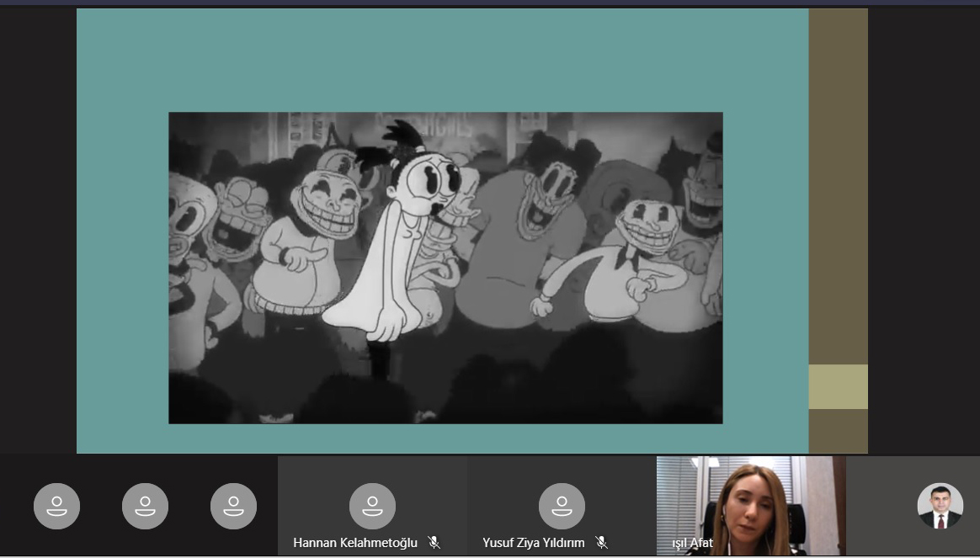Click the teal slide area below the video
The height and width of the screenshot is (558, 980).
point(442,438)
